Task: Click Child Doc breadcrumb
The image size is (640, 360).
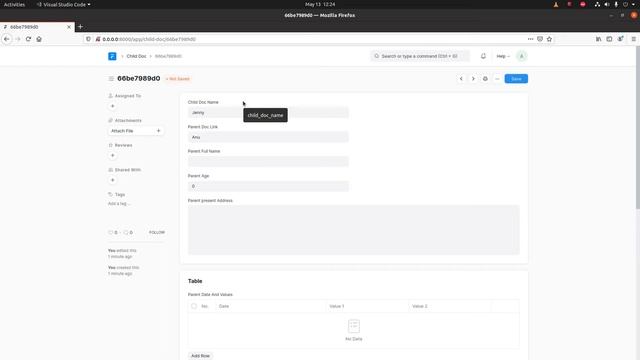Action: [x=136, y=56]
